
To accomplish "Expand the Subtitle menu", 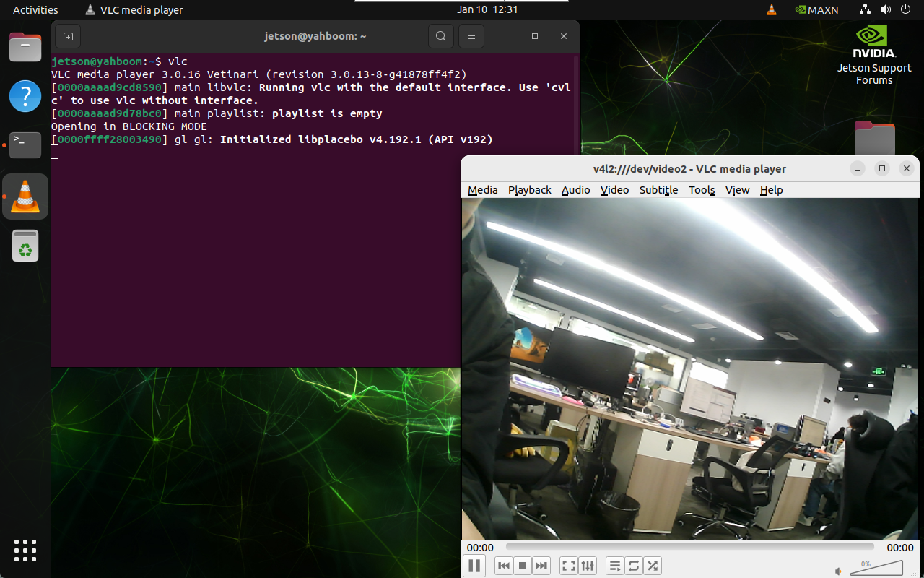I will coord(658,190).
